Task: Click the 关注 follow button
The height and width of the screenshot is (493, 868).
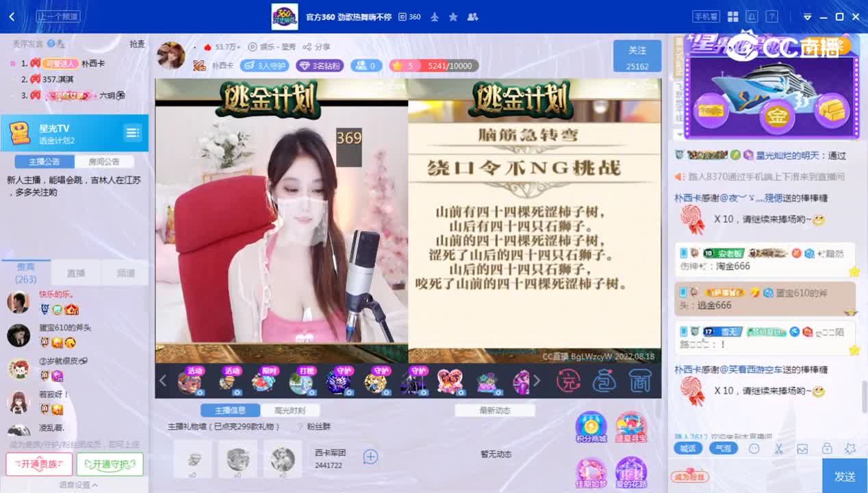Action: point(637,56)
